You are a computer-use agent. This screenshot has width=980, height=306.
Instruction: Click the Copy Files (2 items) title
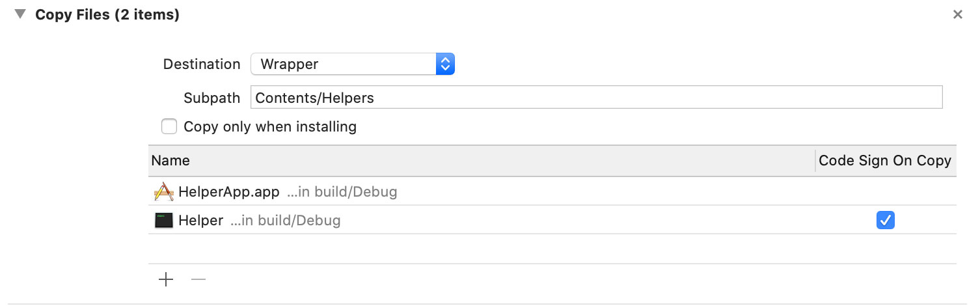click(x=107, y=14)
